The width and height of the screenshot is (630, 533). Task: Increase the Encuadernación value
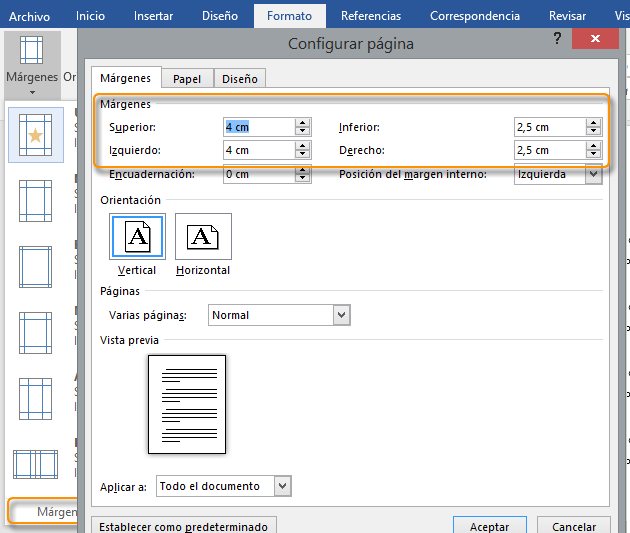[x=303, y=170]
